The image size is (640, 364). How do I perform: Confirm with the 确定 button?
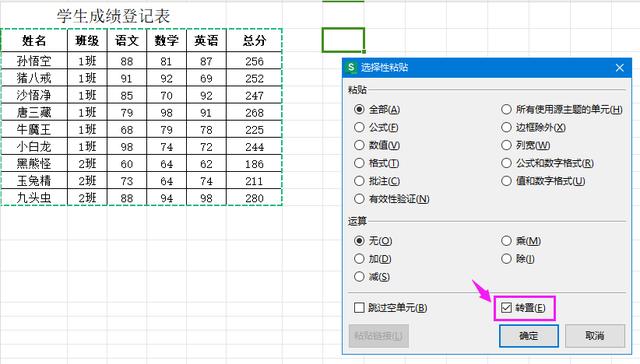(529, 336)
